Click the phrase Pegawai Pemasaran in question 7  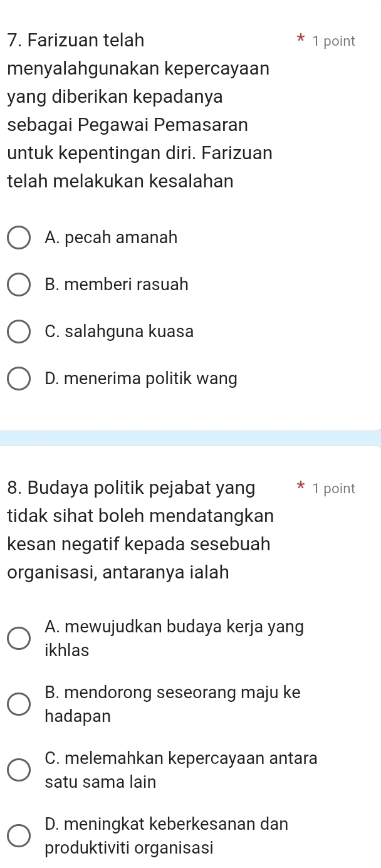169,125
